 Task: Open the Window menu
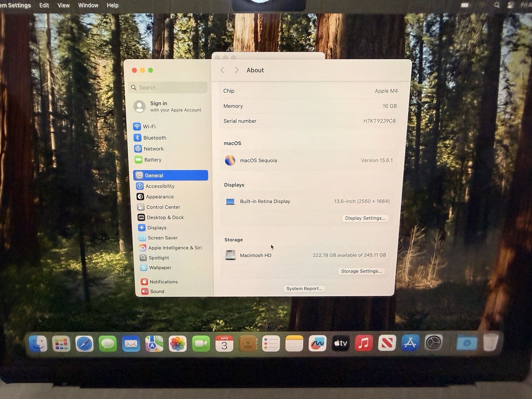click(x=88, y=5)
